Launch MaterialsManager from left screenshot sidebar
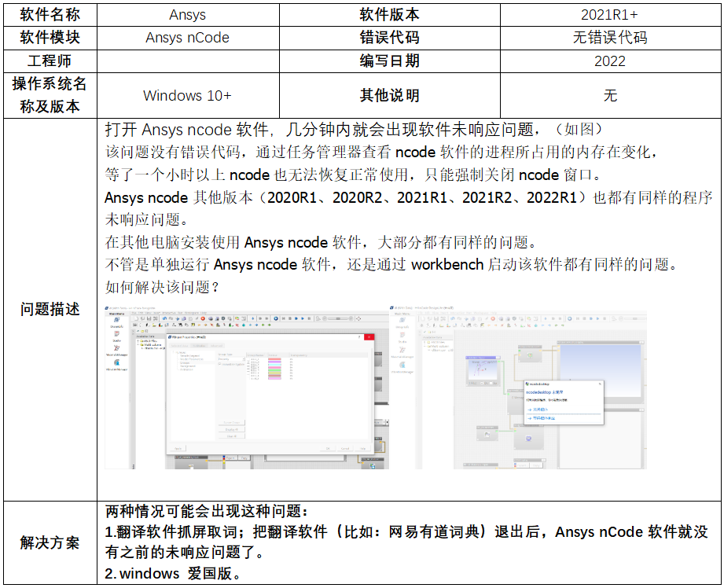 pos(116,349)
